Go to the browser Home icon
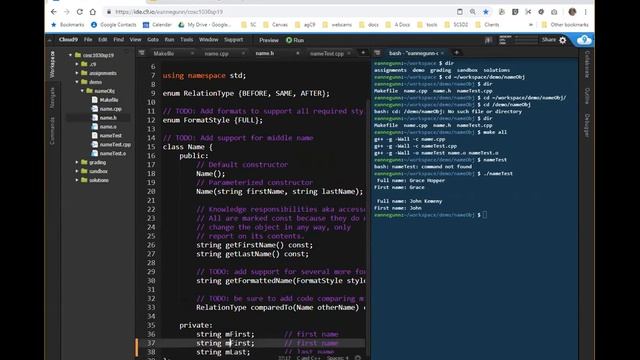The width and height of the screenshot is (640, 360). [93, 12]
